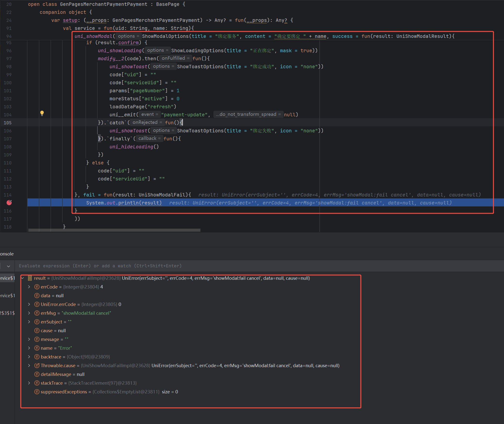Click the red breakpoint icon in gutter

coord(9,203)
